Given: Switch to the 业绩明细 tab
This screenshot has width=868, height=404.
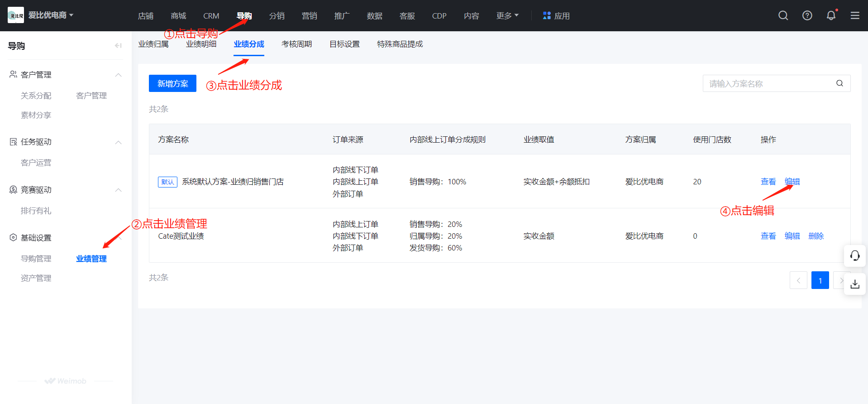Looking at the screenshot, I should coord(201,44).
